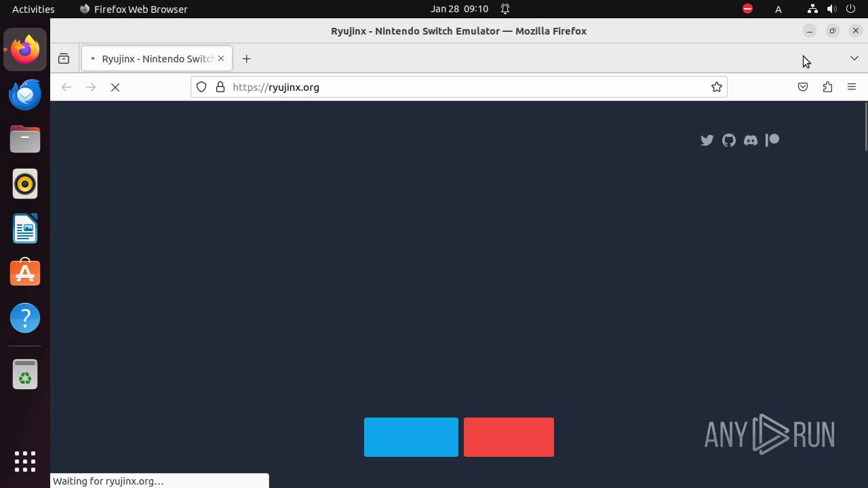Image resolution: width=868 pixels, height=488 pixels.
Task: Bookmark this page with the star icon
Action: [x=716, y=87]
